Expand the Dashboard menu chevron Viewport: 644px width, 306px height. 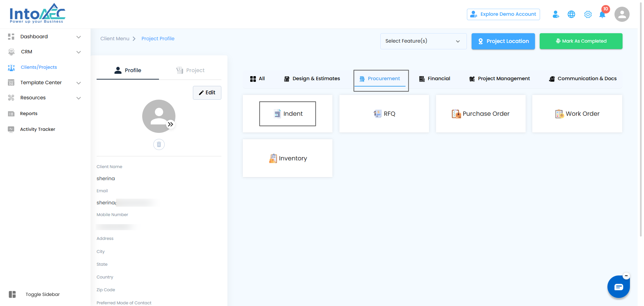pos(78,37)
